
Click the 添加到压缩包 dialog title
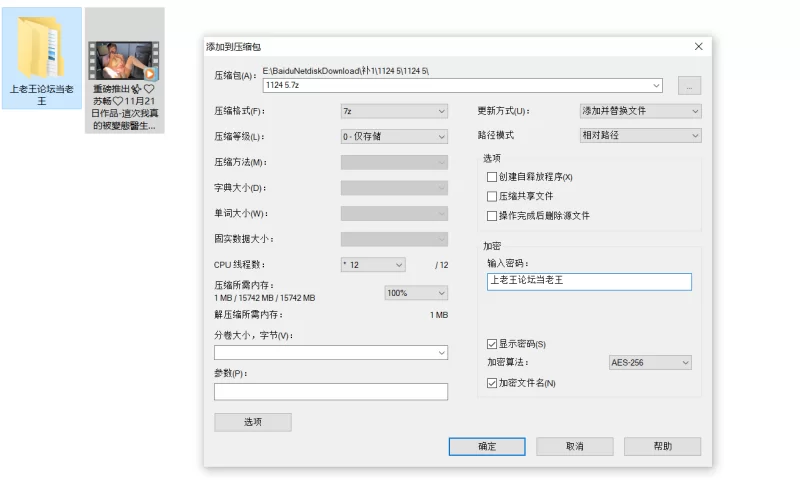234,47
